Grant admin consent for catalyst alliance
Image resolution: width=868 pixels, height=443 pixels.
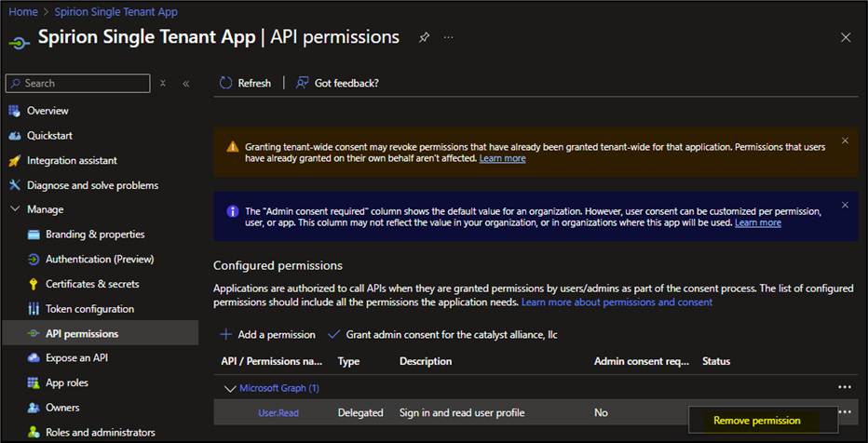point(443,334)
